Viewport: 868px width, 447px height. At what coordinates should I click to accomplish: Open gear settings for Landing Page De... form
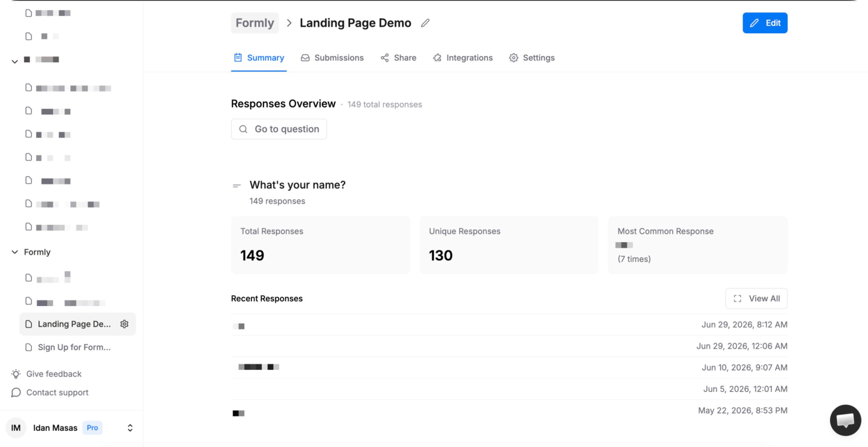tap(124, 324)
